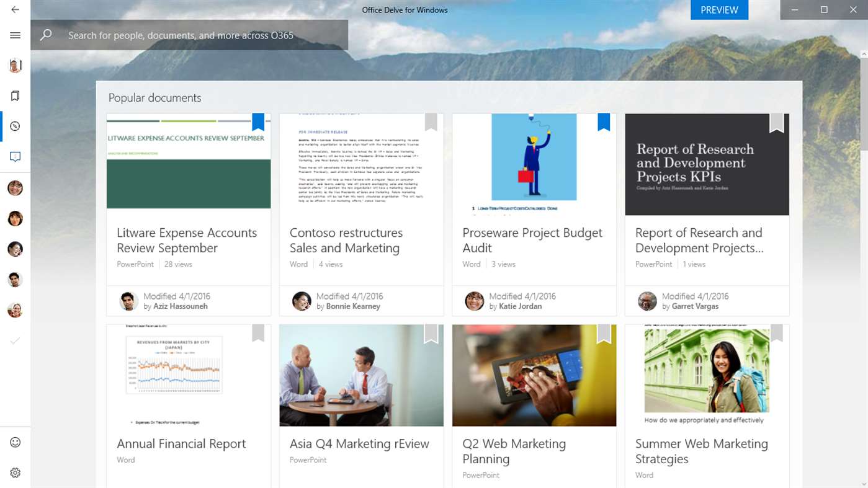The image size is (868, 488).
Task: Open Annual Financial Report chart thumbnail
Action: 189,375
